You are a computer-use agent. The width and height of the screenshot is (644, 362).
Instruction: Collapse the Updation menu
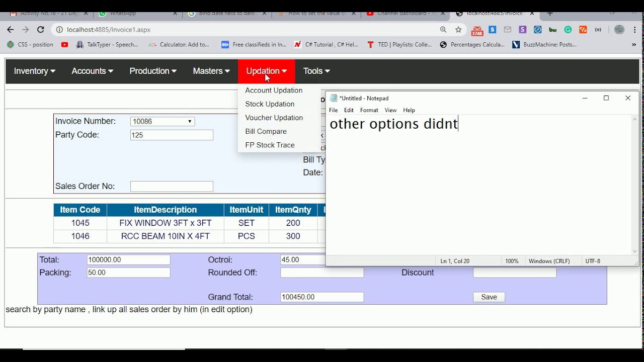(267, 71)
